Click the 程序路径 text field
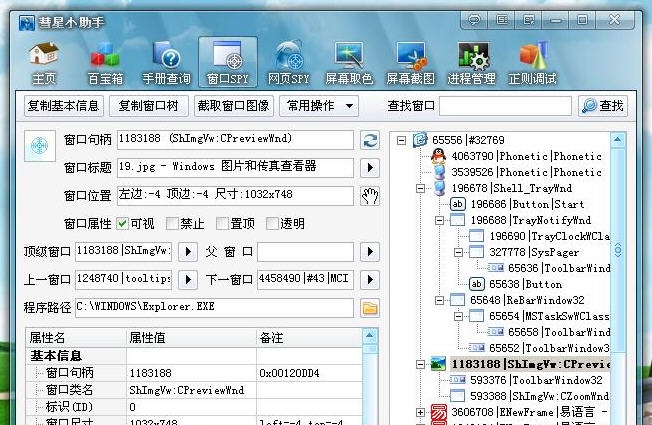 [x=215, y=308]
